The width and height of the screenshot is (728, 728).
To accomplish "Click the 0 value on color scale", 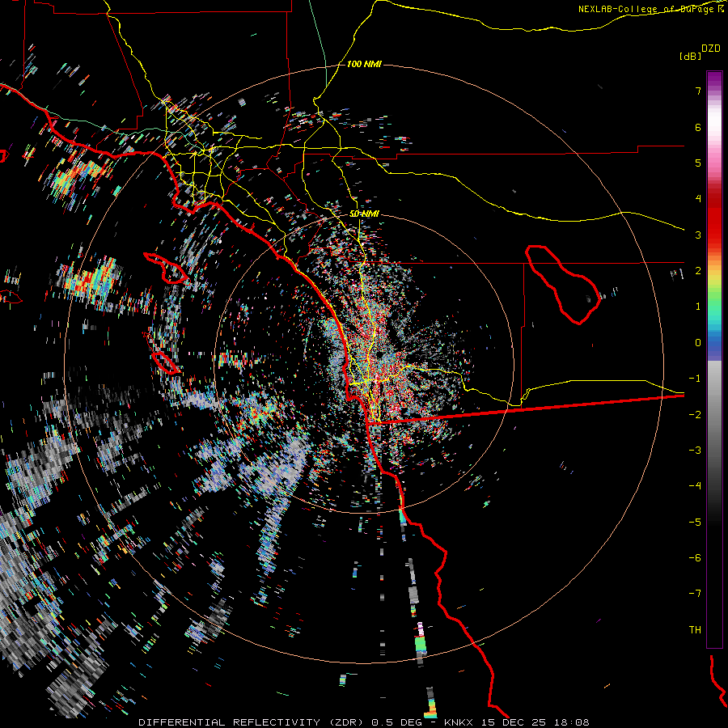I will tap(698, 343).
